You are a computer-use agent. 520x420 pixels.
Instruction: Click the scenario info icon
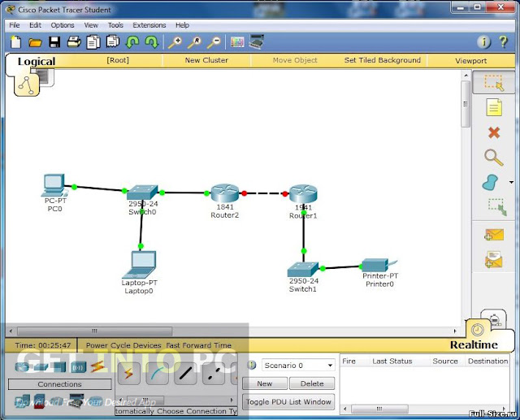(252, 366)
